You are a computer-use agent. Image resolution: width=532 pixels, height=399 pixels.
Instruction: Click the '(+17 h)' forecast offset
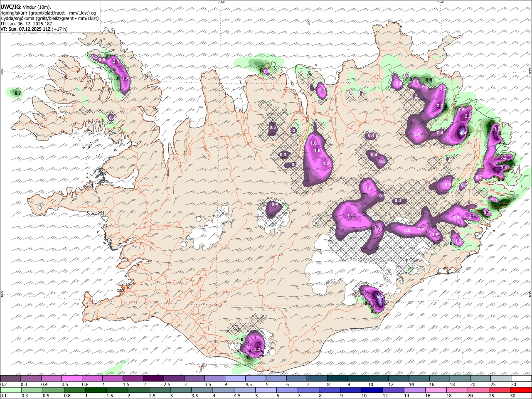tap(60, 29)
